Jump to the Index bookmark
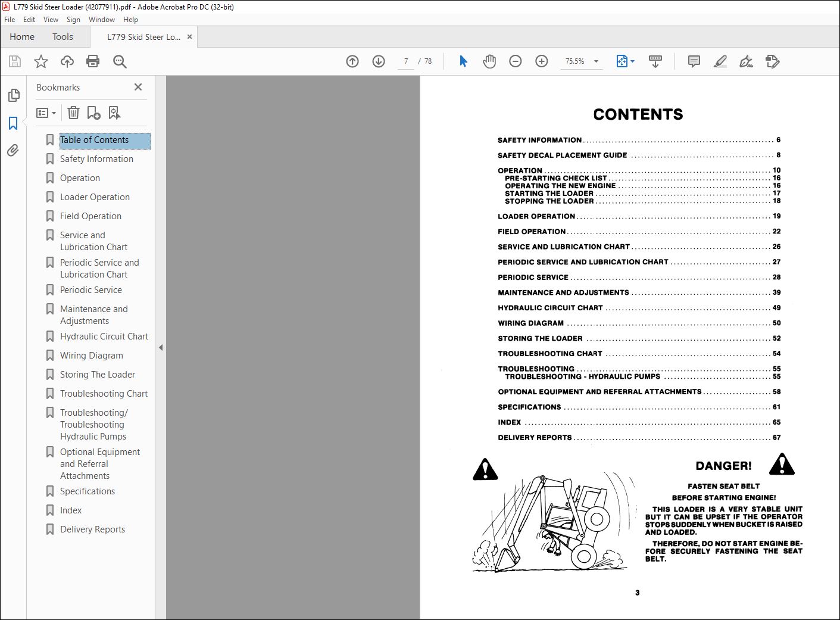Image resolution: width=840 pixels, height=620 pixels. [x=71, y=510]
